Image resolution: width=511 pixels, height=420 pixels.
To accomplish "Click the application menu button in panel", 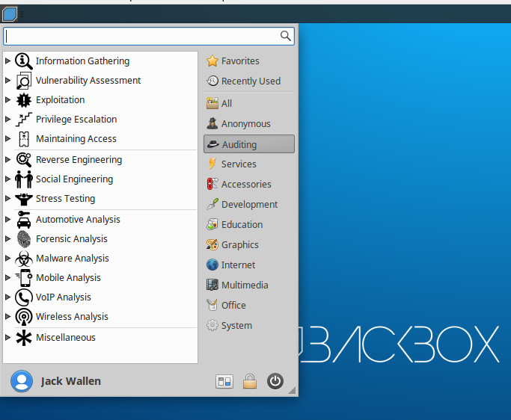I will (x=10, y=13).
